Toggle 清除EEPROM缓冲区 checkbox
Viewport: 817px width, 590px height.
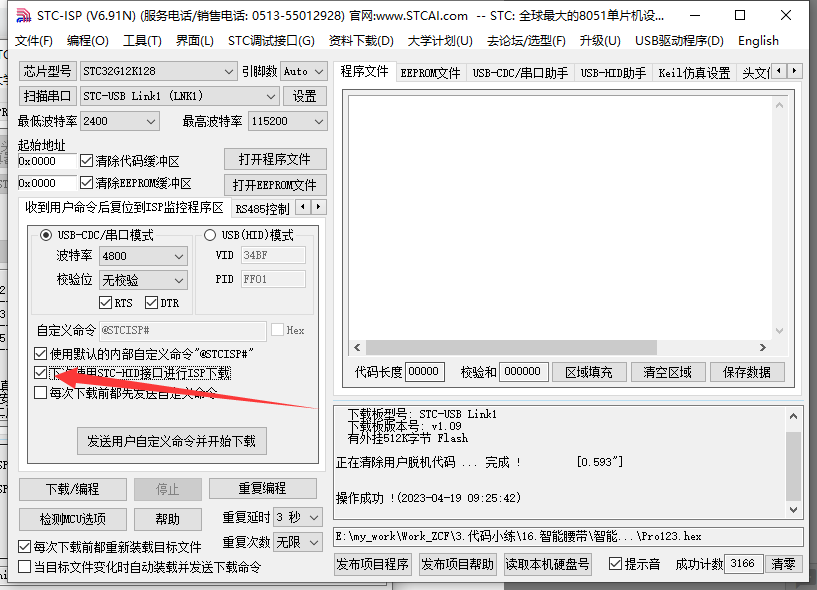tap(86, 183)
